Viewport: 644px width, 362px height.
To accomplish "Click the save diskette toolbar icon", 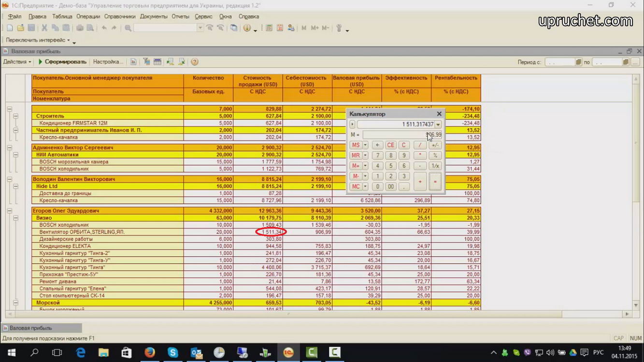I will coord(31,28).
